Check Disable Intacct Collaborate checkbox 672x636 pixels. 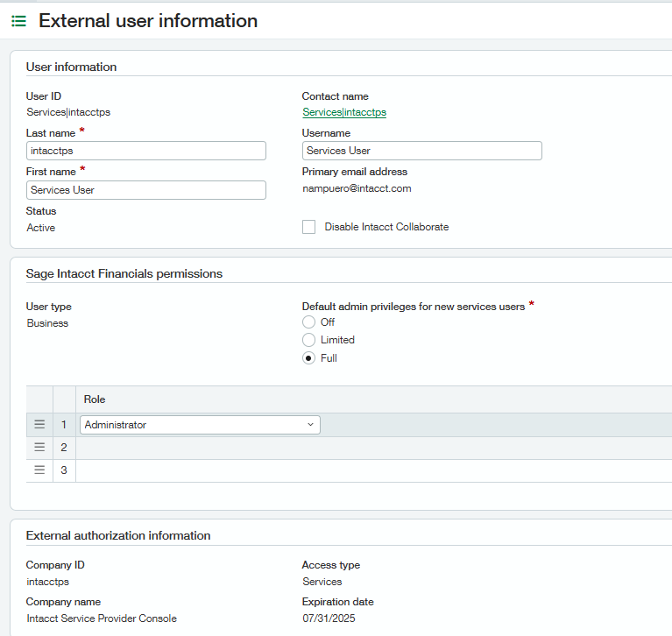coord(308,227)
